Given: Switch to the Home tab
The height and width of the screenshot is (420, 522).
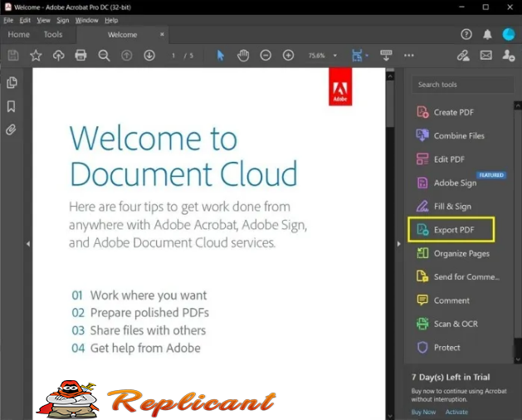Looking at the screenshot, I should pos(18,34).
